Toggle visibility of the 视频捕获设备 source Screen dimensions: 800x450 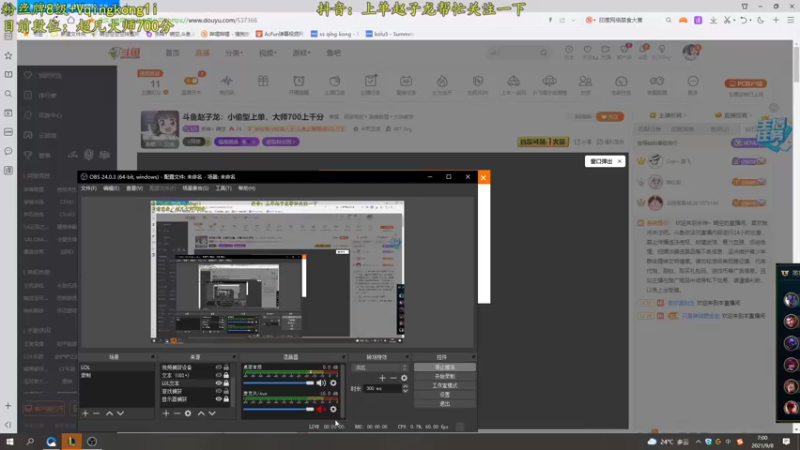pos(218,367)
